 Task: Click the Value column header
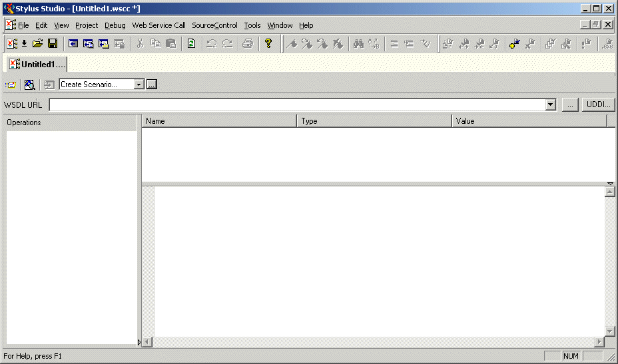point(529,121)
